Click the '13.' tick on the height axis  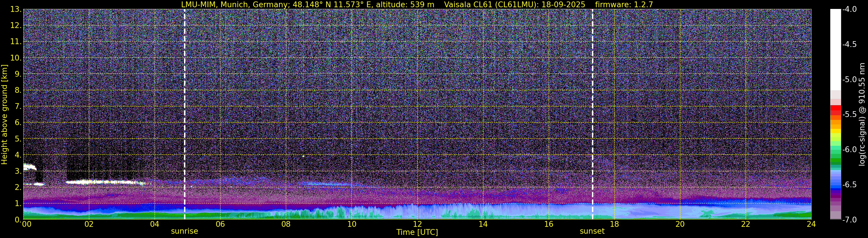coord(16,10)
